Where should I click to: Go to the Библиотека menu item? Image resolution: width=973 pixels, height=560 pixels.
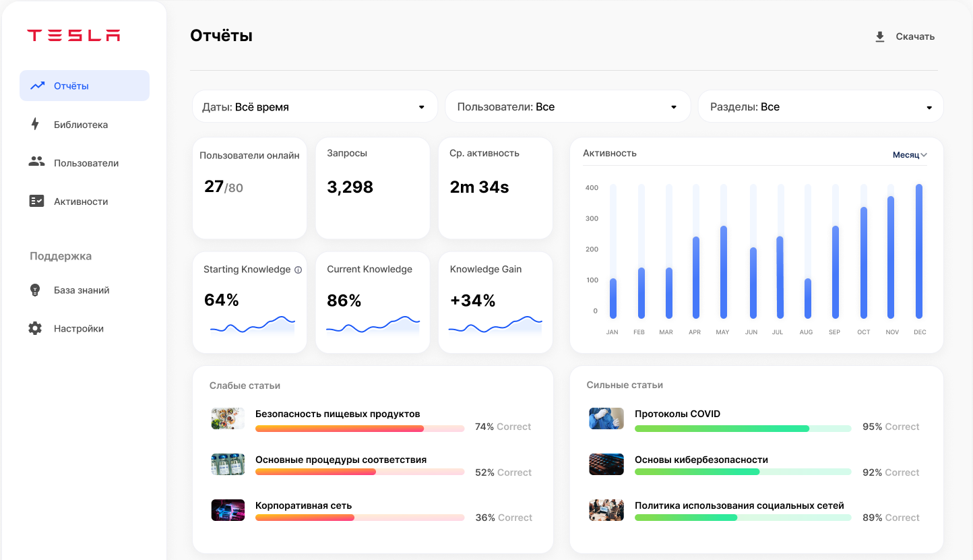coord(81,125)
